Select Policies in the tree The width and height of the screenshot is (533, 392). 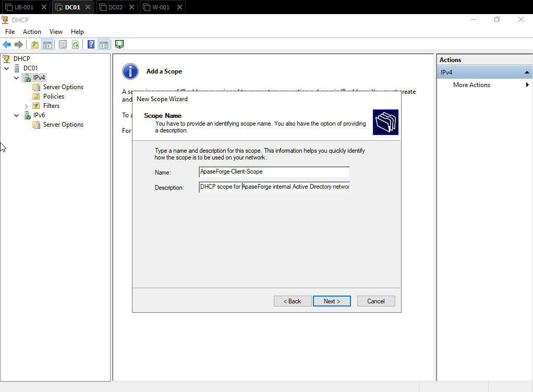(54, 96)
